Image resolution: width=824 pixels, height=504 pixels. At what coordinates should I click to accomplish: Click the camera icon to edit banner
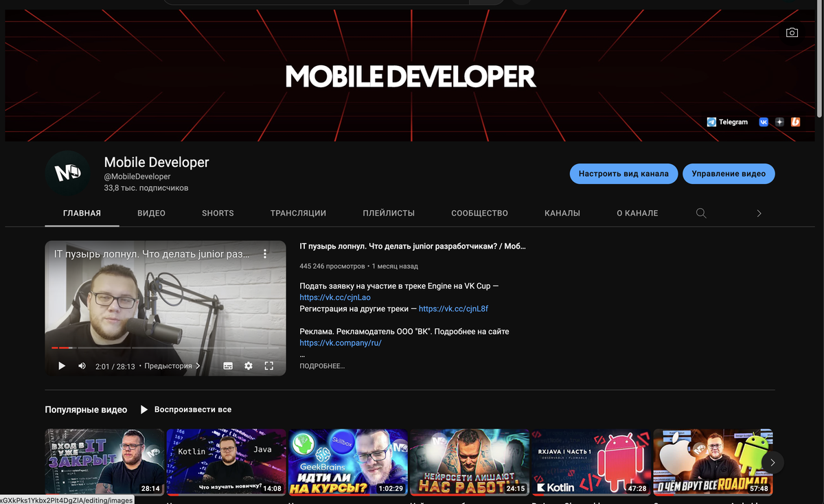(792, 32)
